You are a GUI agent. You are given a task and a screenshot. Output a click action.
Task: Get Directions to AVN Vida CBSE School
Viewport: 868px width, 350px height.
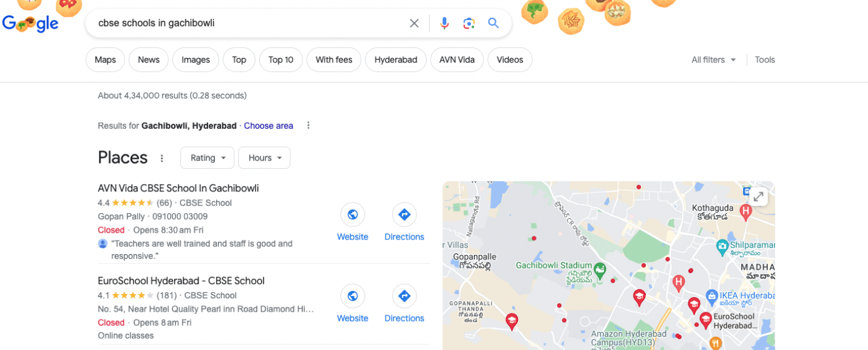click(x=404, y=214)
